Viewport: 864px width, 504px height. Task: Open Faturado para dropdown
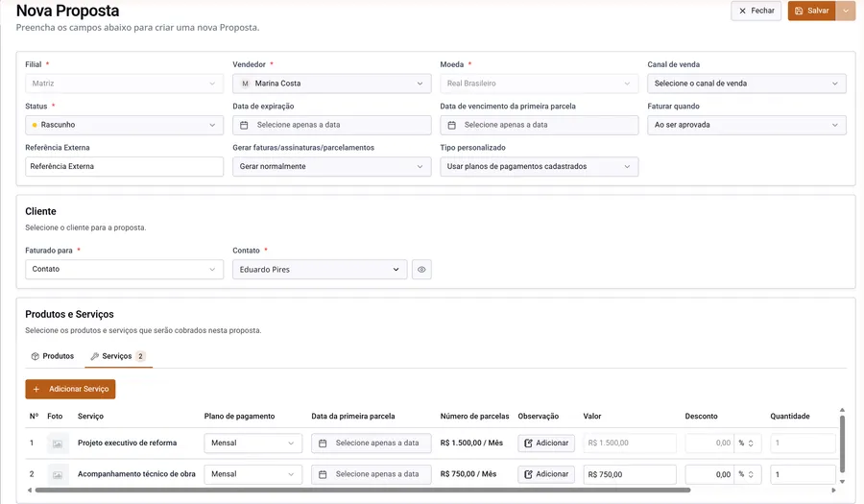click(x=125, y=270)
